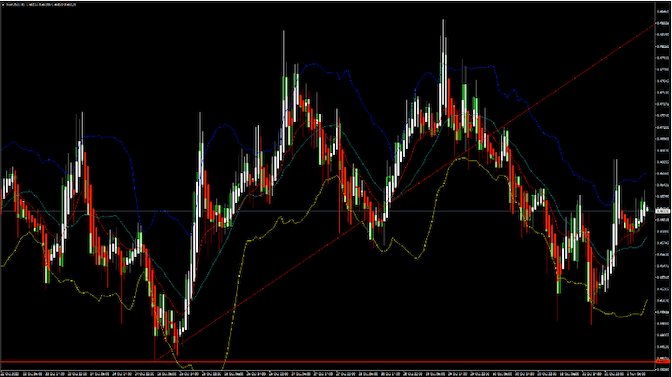The image size is (672, 377).
Task: Click the lowest price value on the scale
Action: click(x=663, y=369)
